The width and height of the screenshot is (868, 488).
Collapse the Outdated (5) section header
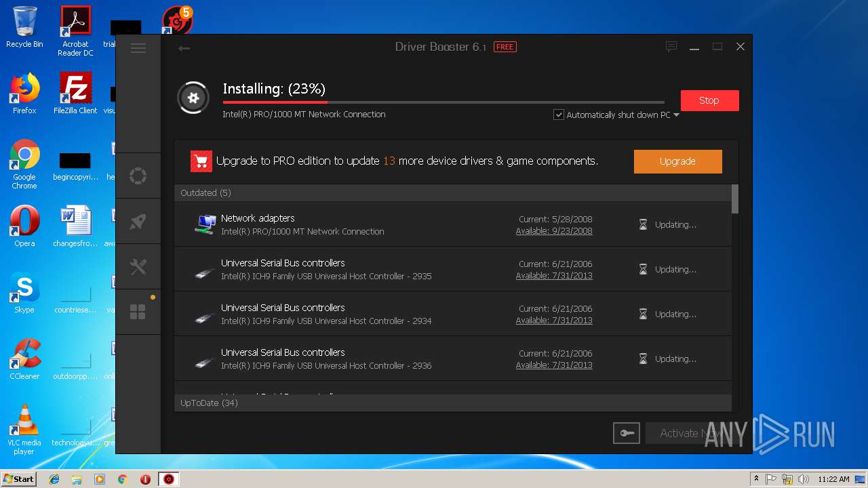click(453, 192)
